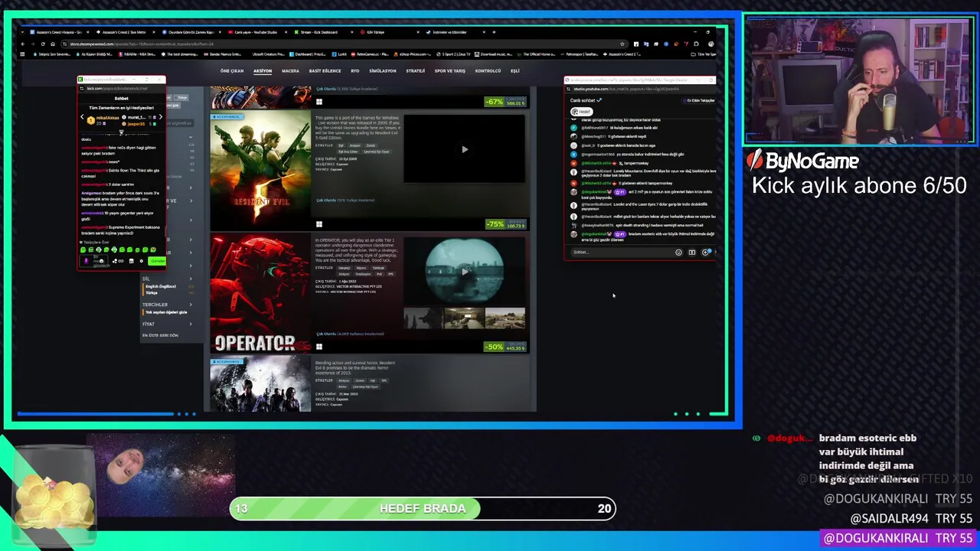The width and height of the screenshot is (980, 551).
Task: Expand the FİYAT filter section
Action: 168,324
